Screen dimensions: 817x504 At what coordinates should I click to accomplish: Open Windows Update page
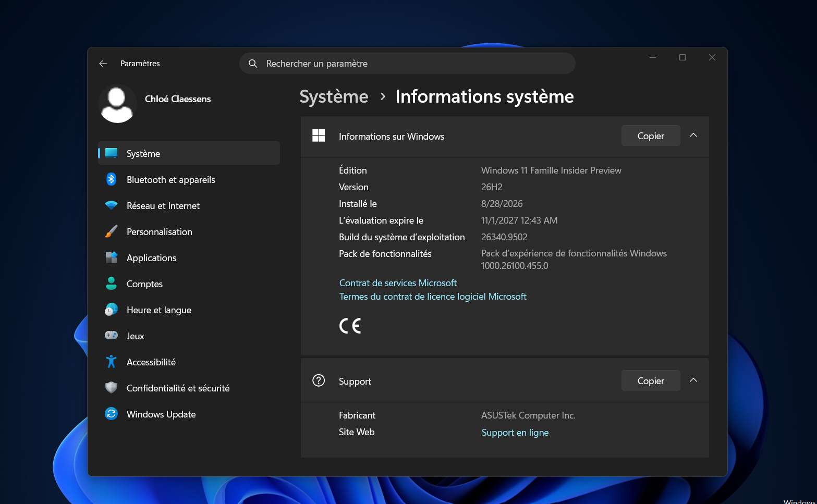click(x=189, y=414)
